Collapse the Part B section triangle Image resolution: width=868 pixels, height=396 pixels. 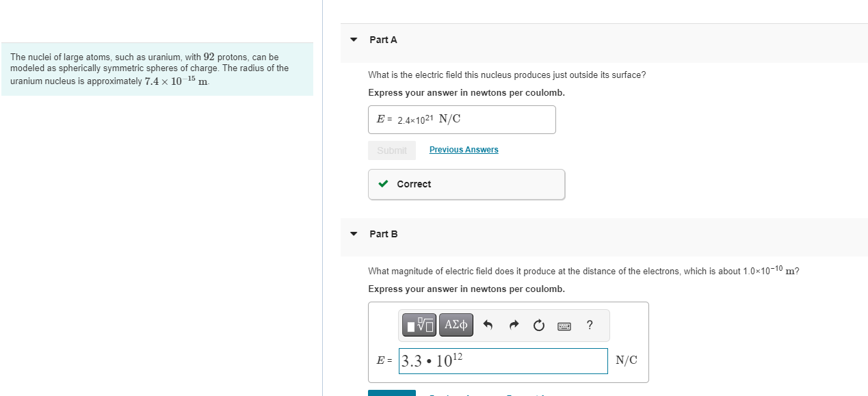coord(354,234)
